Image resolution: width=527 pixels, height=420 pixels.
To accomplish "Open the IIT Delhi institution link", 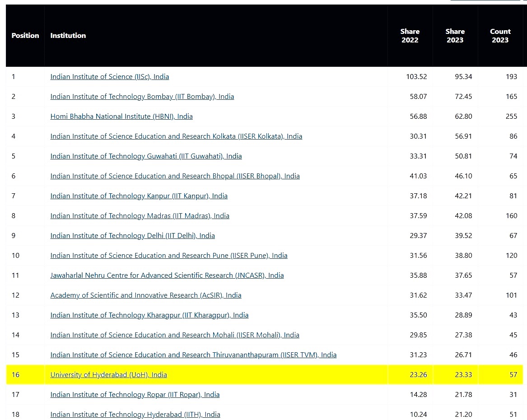I will click(x=132, y=235).
